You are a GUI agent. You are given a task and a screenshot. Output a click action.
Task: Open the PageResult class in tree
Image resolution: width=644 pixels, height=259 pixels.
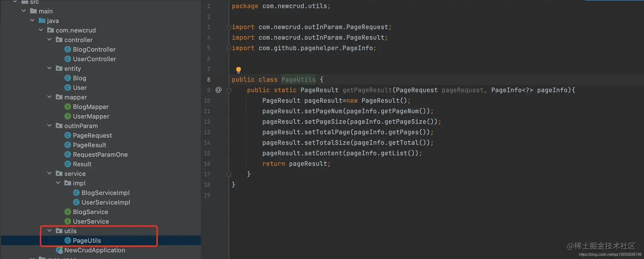tap(89, 145)
